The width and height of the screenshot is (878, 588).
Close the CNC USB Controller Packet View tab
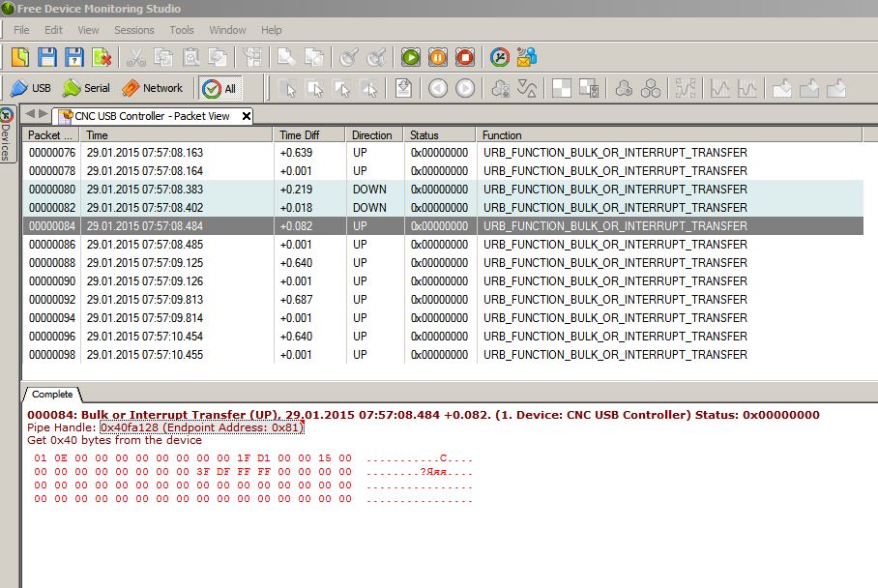[x=246, y=116]
